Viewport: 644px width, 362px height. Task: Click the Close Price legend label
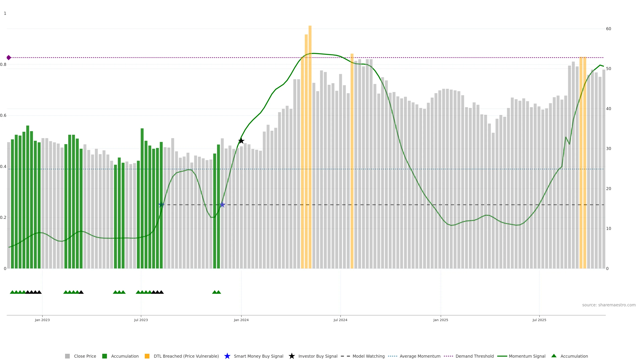85,356
